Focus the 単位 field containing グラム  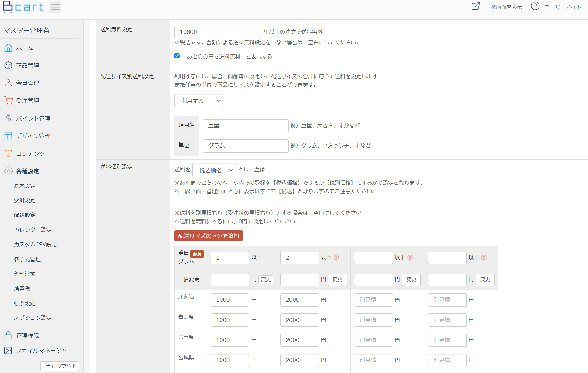click(x=246, y=146)
